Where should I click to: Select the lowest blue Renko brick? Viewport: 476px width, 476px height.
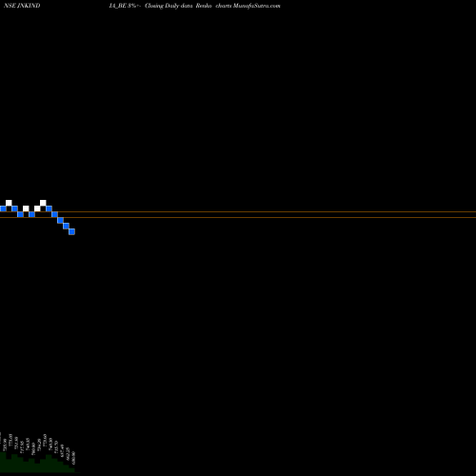point(72,231)
